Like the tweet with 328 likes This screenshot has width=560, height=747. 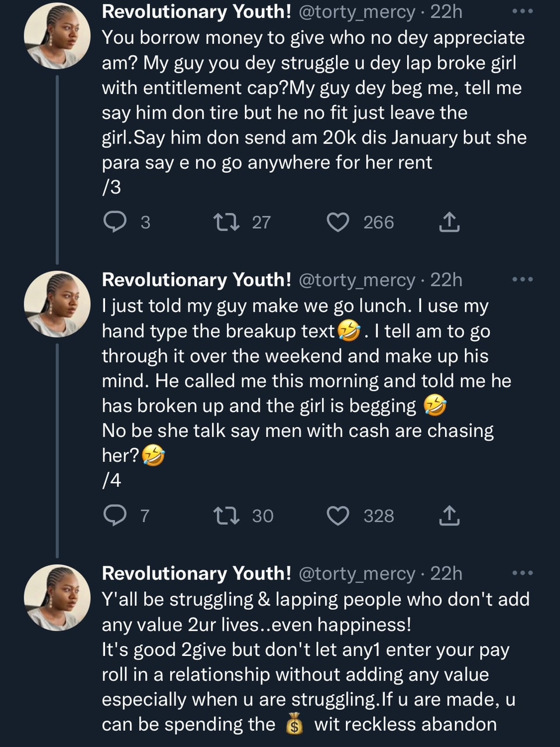338,516
